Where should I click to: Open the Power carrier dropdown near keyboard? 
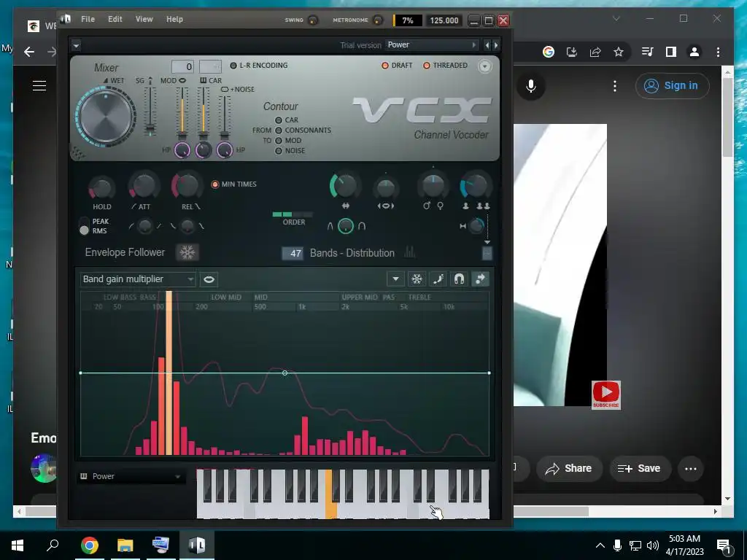click(x=131, y=476)
